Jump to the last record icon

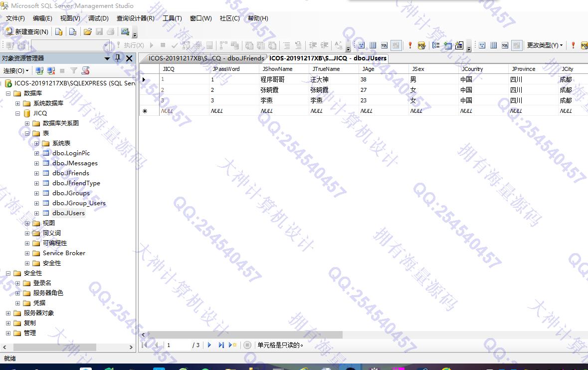tap(221, 345)
